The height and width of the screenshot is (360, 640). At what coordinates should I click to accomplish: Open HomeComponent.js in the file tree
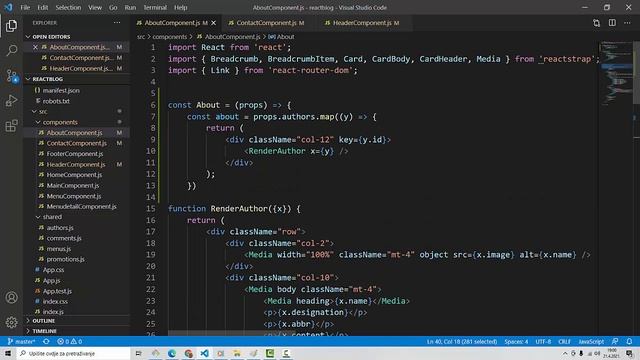(74, 175)
